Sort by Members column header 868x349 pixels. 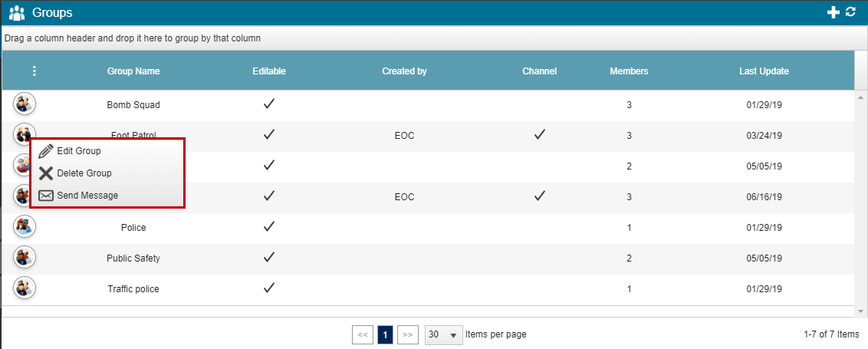point(629,71)
